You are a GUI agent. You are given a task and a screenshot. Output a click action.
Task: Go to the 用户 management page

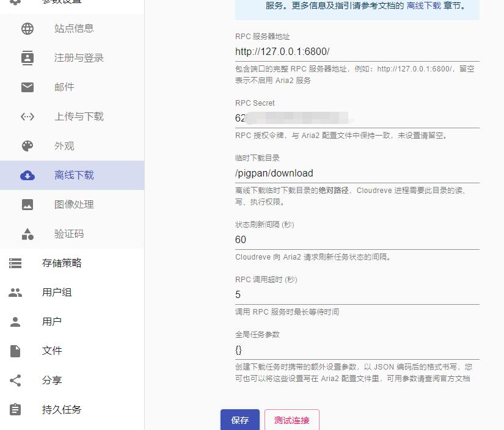coord(51,322)
